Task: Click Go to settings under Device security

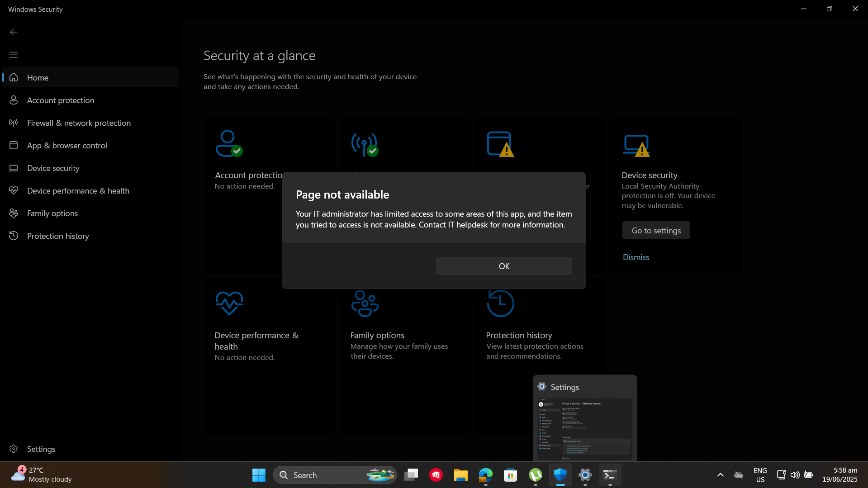Action: [656, 230]
